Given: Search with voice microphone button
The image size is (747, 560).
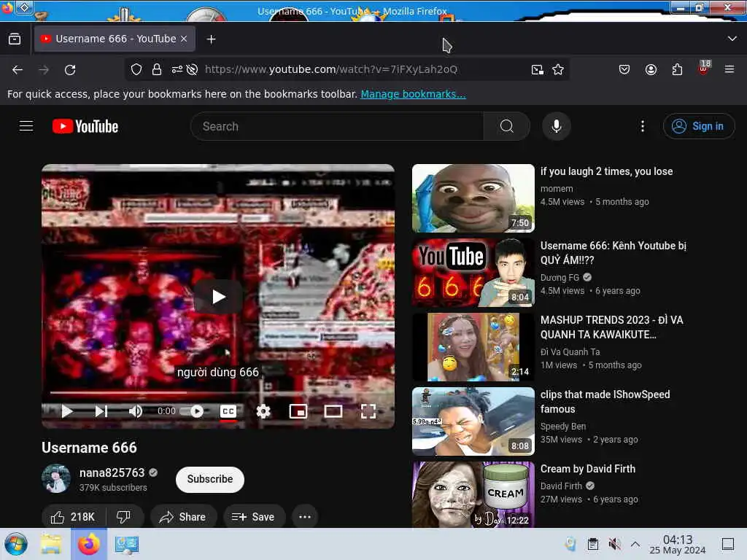Looking at the screenshot, I should tap(556, 126).
